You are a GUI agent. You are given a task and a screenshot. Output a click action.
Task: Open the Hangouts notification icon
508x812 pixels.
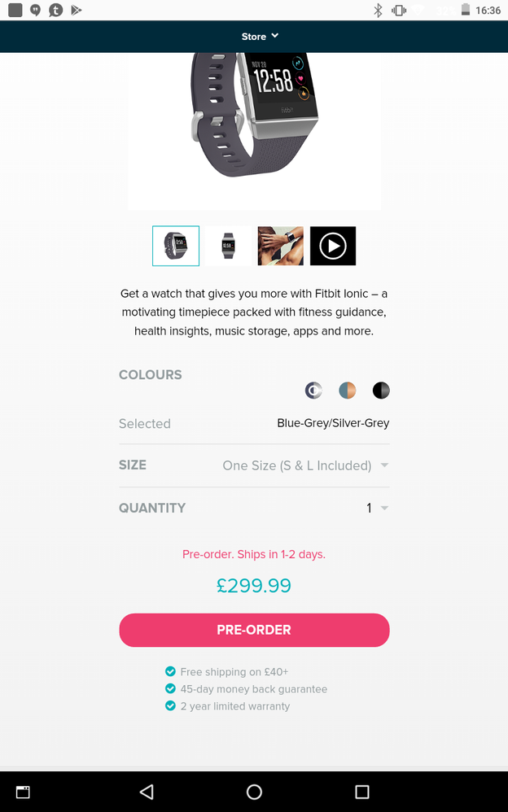(x=35, y=10)
